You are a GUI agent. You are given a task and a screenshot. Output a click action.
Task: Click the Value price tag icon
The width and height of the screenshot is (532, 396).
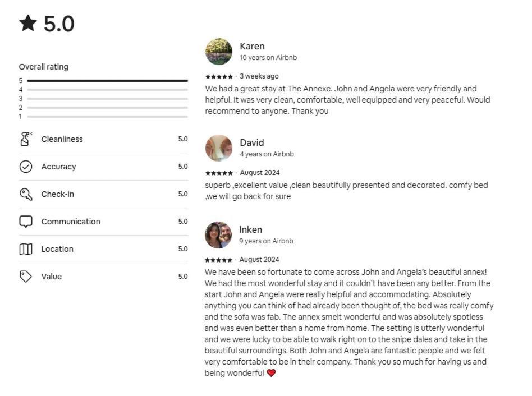(26, 277)
